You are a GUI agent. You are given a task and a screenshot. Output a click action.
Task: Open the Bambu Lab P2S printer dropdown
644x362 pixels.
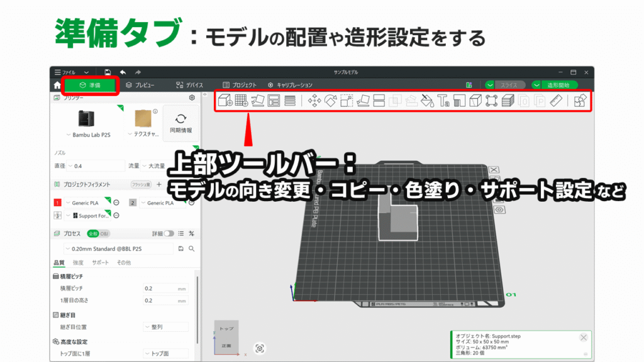coord(88,135)
